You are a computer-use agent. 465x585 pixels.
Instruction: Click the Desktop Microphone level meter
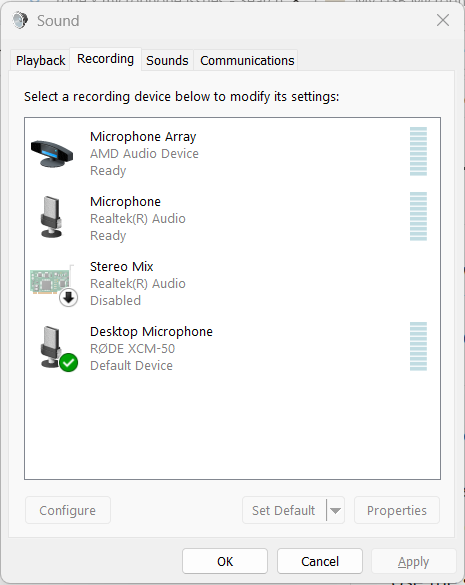coord(418,346)
